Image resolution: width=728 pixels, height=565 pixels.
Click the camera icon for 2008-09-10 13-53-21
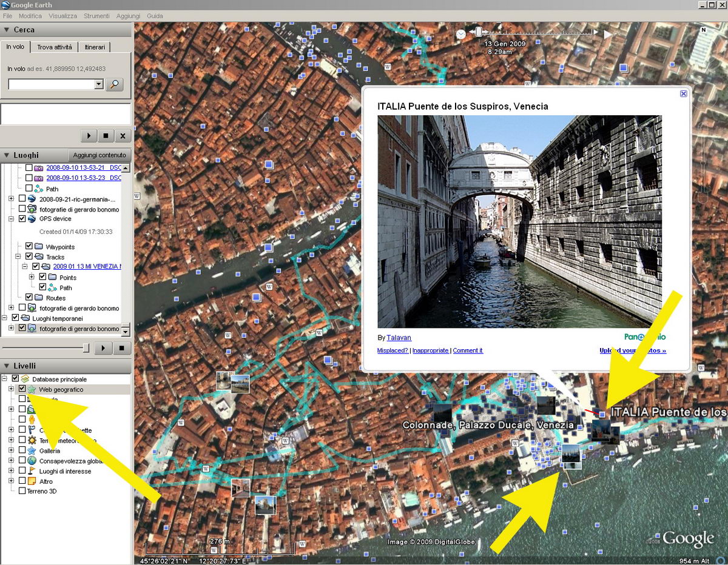point(39,168)
